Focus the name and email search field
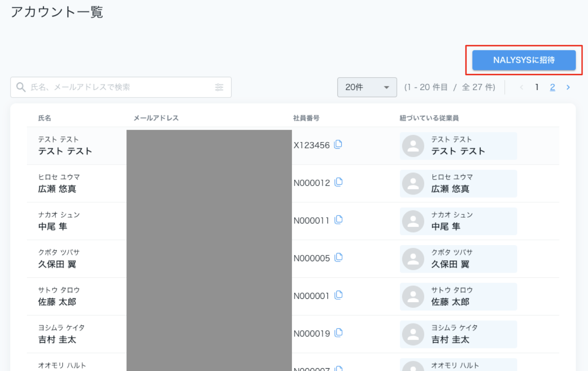Image resolution: width=588 pixels, height=371 pixels. (121, 87)
